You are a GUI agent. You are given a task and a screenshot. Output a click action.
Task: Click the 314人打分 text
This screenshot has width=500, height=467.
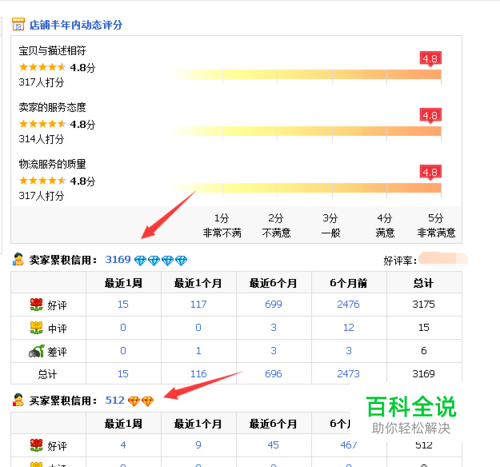tap(41, 139)
